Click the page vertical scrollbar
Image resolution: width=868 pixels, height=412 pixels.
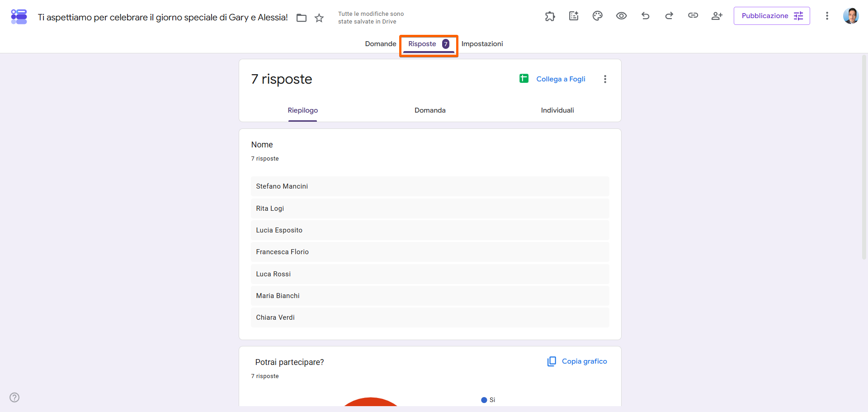click(864, 158)
